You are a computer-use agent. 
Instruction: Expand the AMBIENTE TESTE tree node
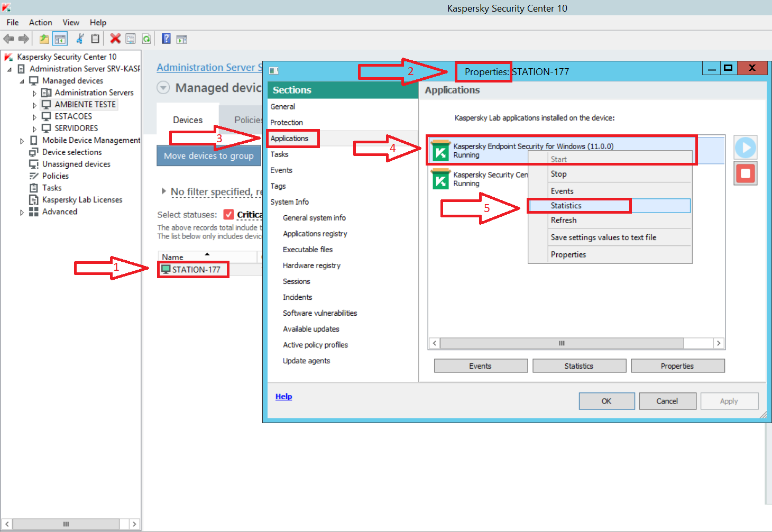pos(34,105)
